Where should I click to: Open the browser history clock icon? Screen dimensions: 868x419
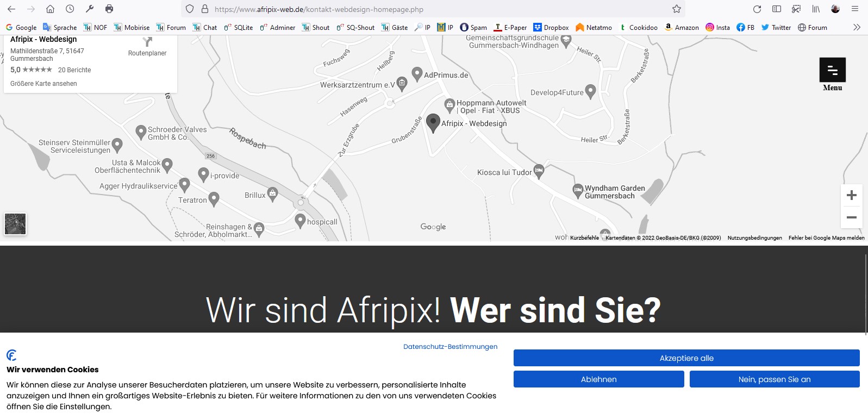(x=70, y=9)
